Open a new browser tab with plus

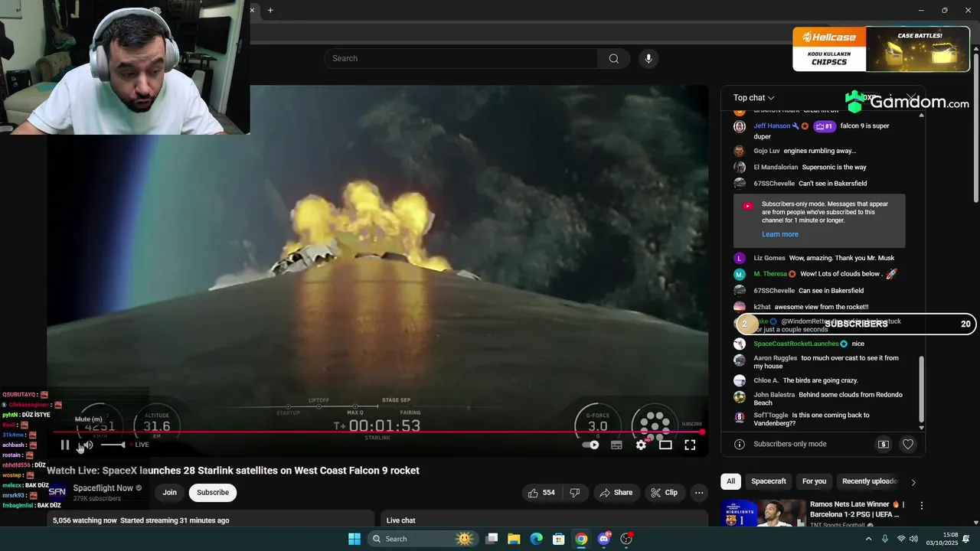[x=270, y=10]
